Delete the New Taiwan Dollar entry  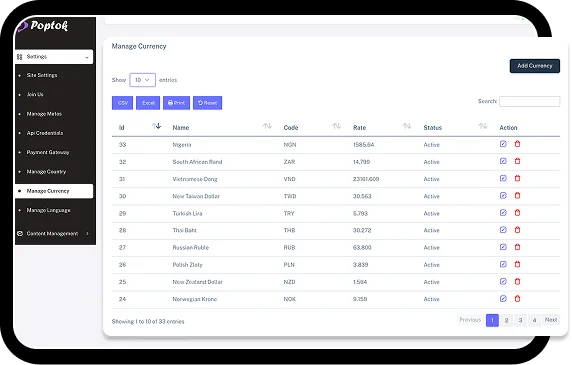point(517,195)
